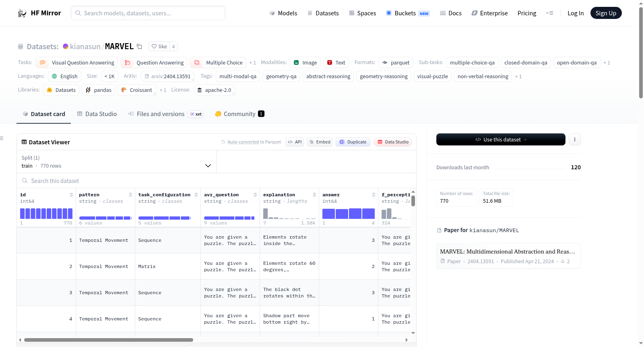Open Spaces in the top navigation

(362, 13)
